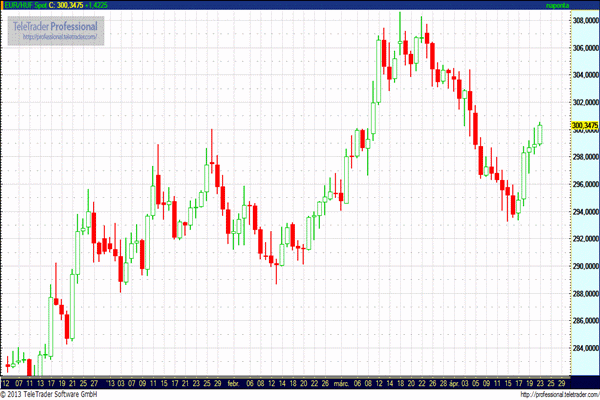Click the 286,0000 price axis label
The height and width of the screenshot is (400, 600).
(583, 322)
